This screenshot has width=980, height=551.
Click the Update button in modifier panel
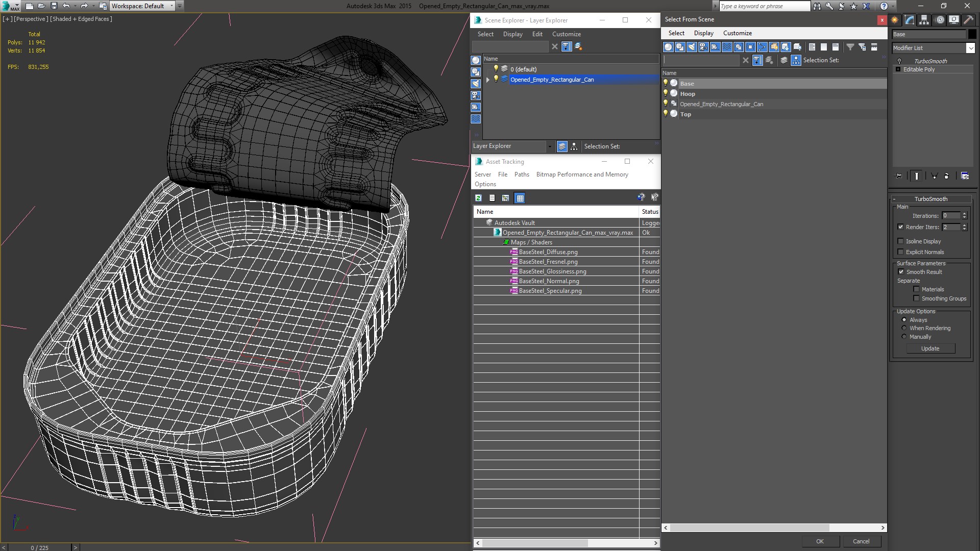pos(930,348)
